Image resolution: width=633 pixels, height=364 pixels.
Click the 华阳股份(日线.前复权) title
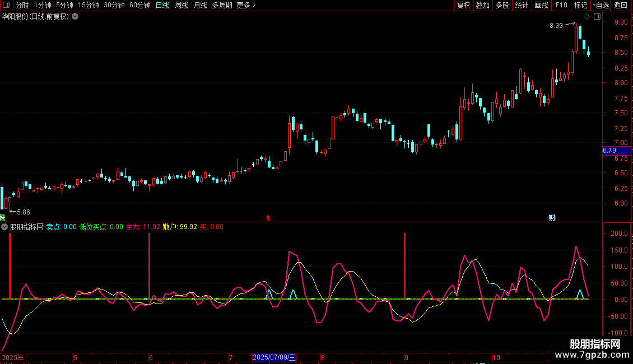[35, 17]
